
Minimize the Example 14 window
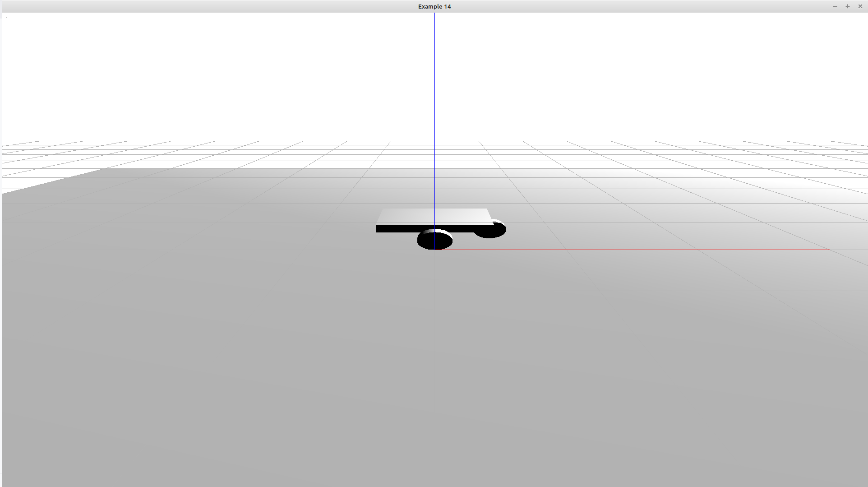point(835,6)
